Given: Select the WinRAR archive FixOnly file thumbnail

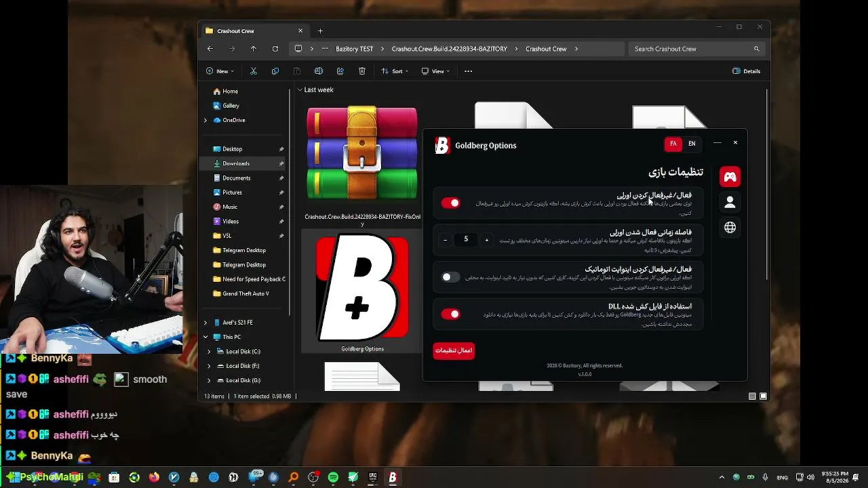Looking at the screenshot, I should tap(362, 153).
